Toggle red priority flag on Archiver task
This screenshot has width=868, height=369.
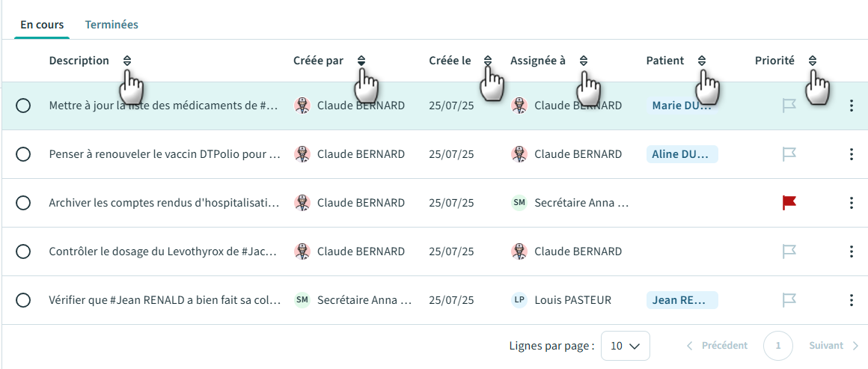pos(789,203)
